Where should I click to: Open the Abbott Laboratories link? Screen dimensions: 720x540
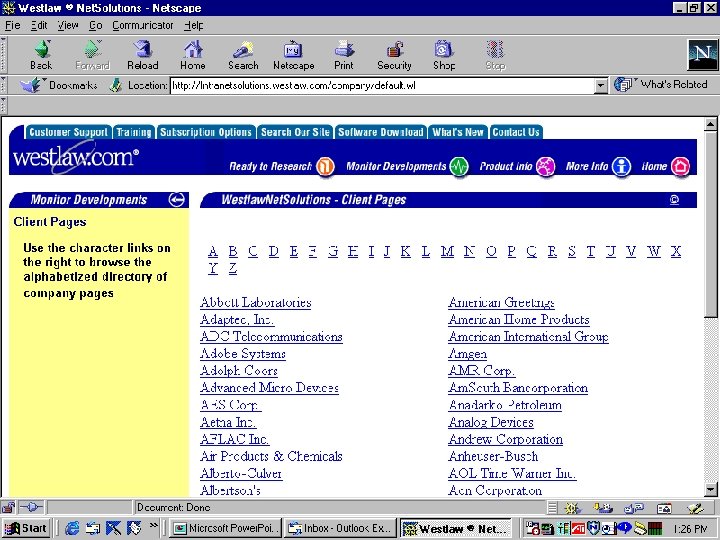[256, 303]
